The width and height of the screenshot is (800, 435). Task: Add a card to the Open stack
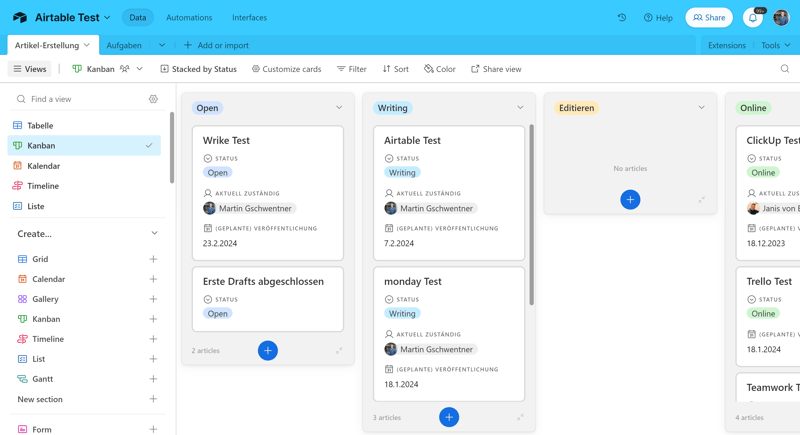(267, 350)
